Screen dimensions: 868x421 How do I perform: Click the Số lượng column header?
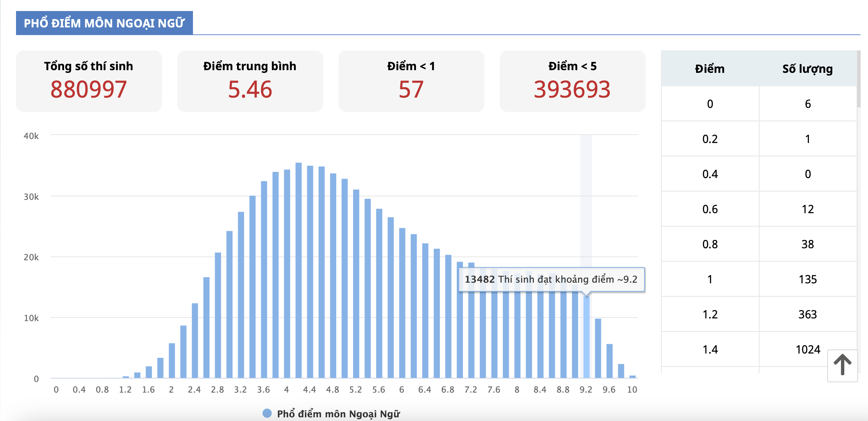807,69
